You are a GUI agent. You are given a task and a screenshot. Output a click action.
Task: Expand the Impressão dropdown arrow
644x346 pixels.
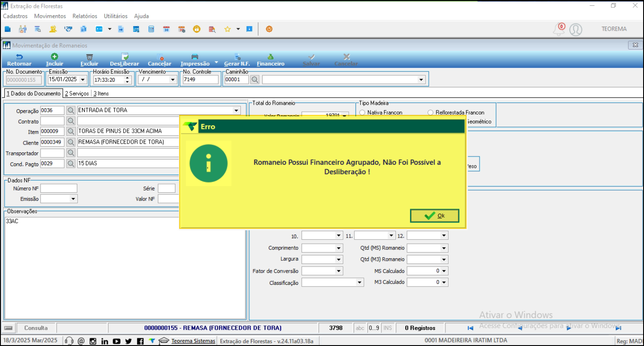(216, 62)
